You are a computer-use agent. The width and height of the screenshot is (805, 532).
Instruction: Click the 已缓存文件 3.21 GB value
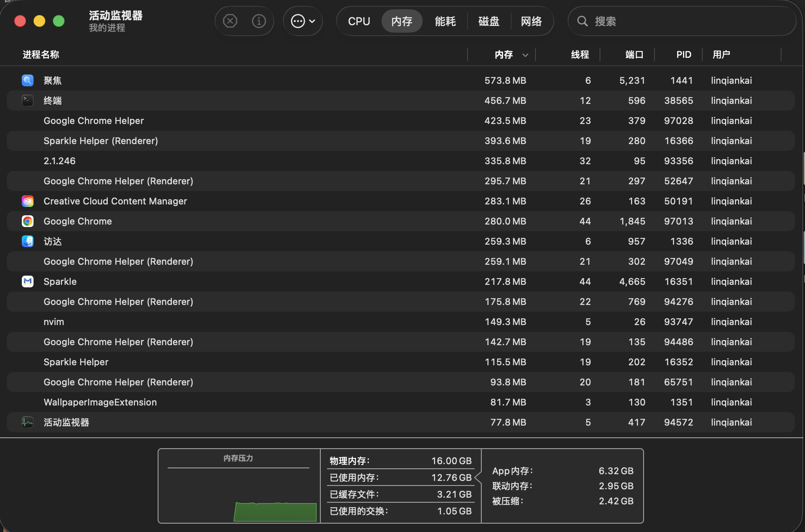pyautogui.click(x=454, y=494)
